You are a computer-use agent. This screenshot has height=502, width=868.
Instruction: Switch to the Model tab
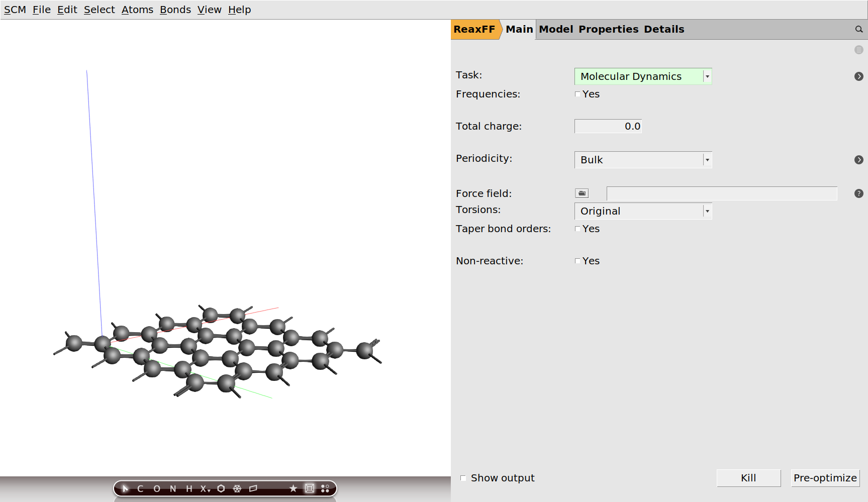point(556,29)
